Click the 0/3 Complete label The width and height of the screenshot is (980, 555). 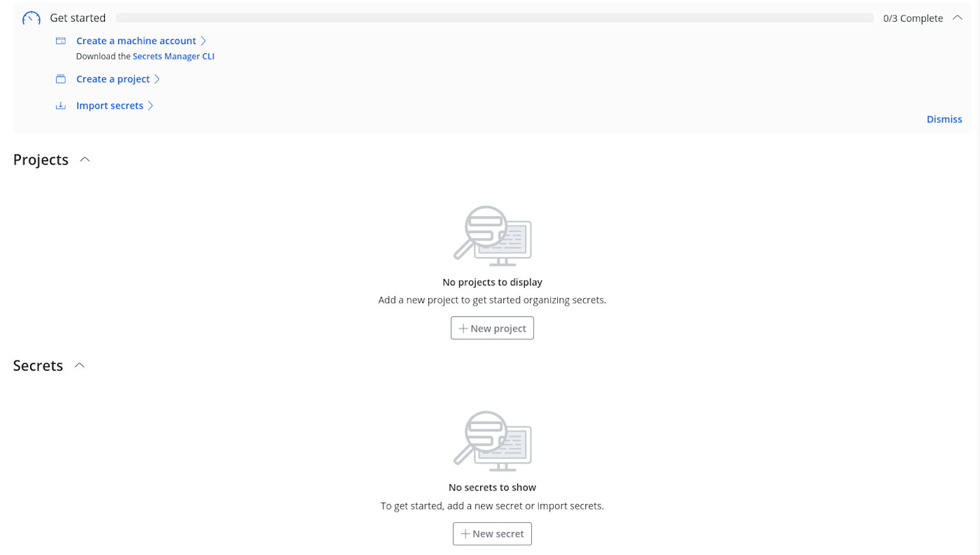point(912,17)
